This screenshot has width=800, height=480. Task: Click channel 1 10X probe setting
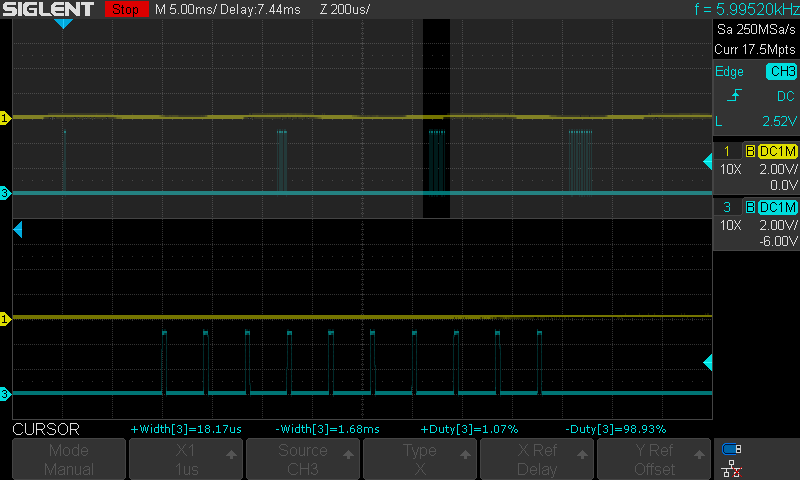coord(730,169)
